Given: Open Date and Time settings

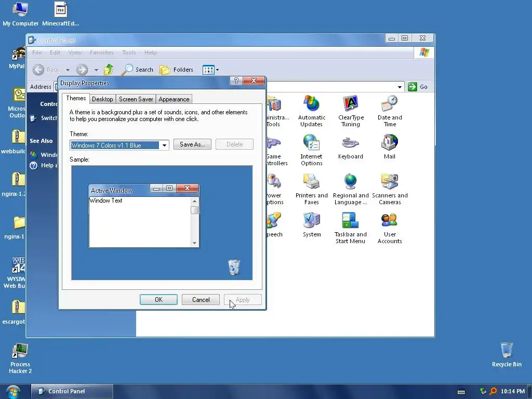Looking at the screenshot, I should (390, 111).
